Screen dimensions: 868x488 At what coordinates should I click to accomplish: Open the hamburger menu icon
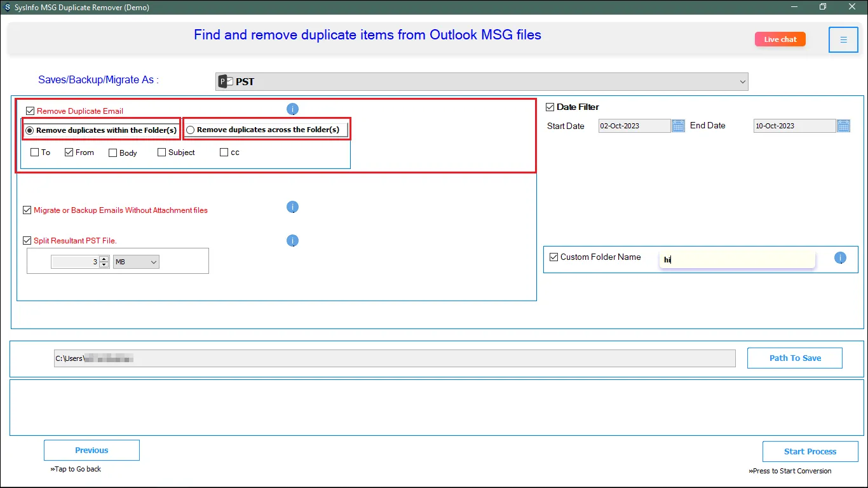click(843, 39)
